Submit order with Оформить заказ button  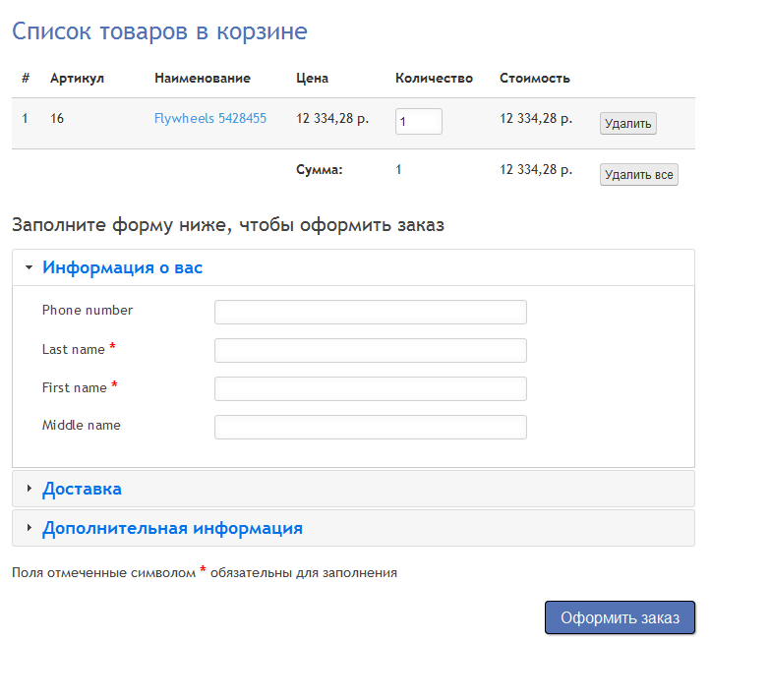tap(620, 617)
